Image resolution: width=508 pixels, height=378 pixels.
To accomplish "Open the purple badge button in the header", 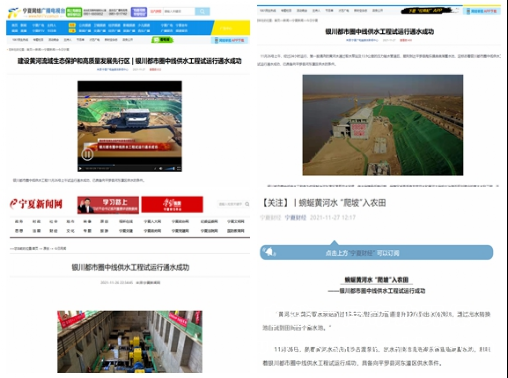I will point(139,12).
